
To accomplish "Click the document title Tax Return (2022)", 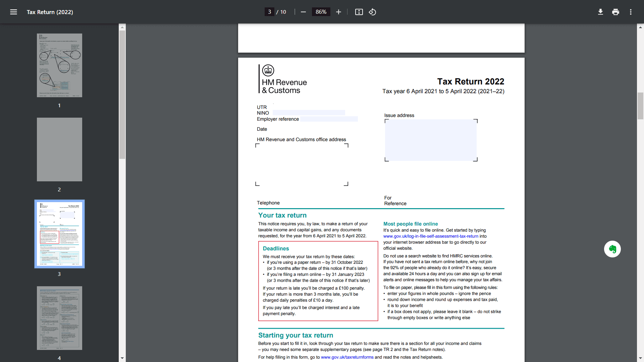I will click(x=50, y=12).
